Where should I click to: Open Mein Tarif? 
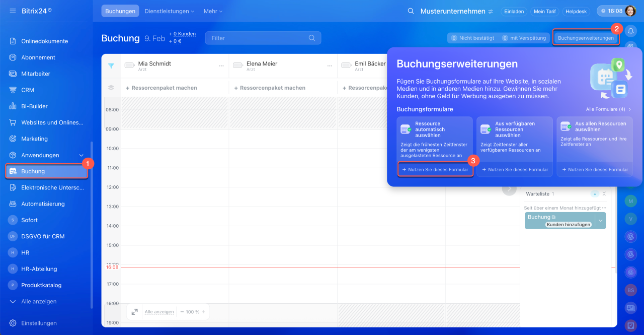pyautogui.click(x=545, y=11)
